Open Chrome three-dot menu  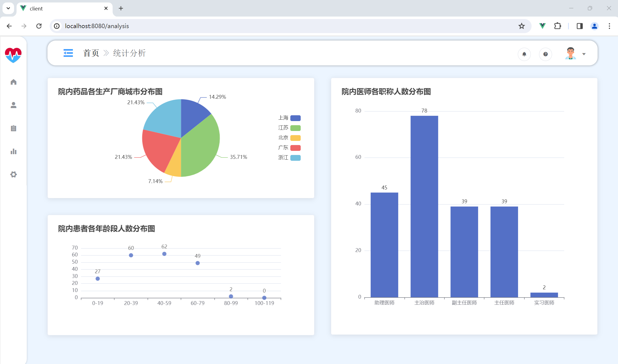pos(609,26)
